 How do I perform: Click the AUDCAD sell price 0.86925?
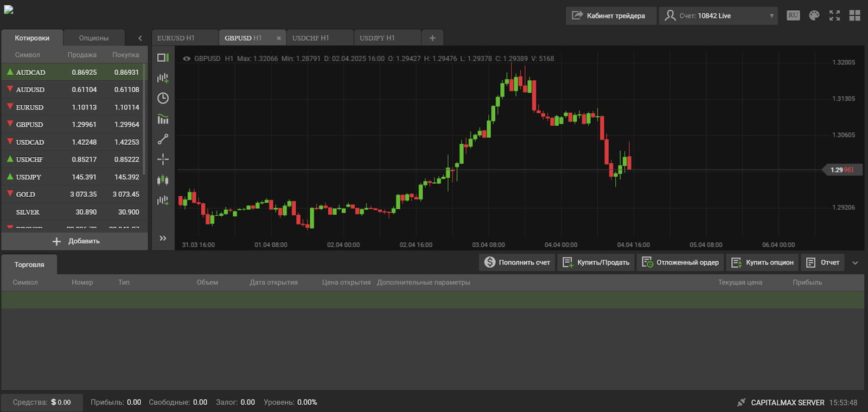tap(84, 72)
